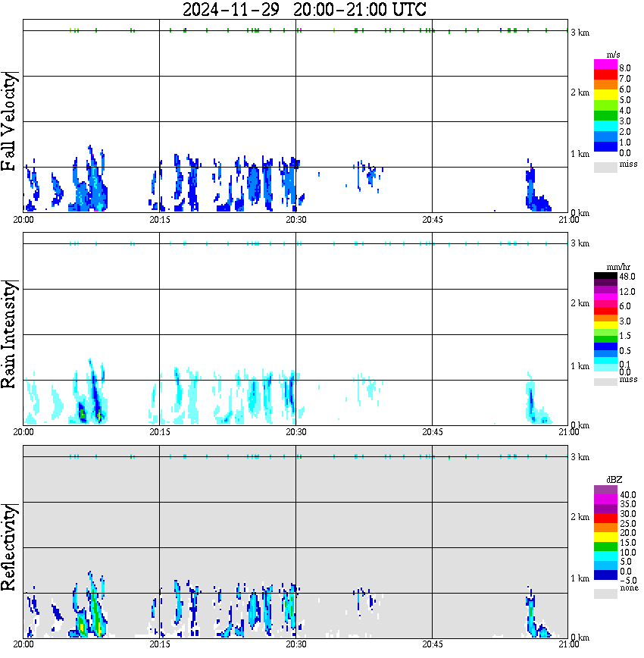Click the 1 km height label of Rain Intensity
Image resolution: width=644 pixels, height=658 pixels.
(x=580, y=366)
